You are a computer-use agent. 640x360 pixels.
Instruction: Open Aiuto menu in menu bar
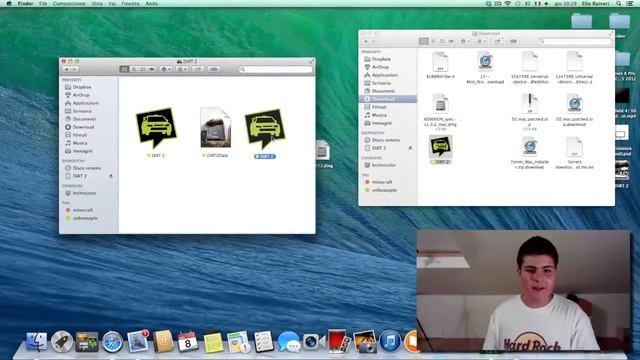151,3
